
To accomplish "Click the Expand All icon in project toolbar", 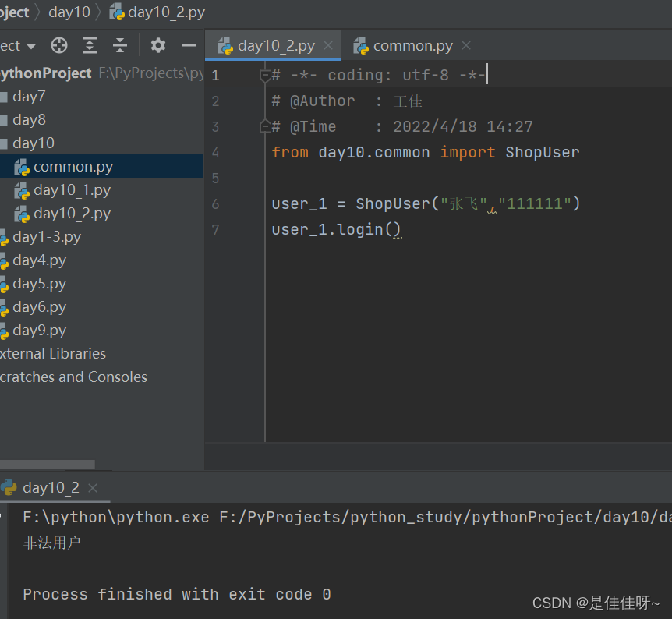I will tap(90, 45).
